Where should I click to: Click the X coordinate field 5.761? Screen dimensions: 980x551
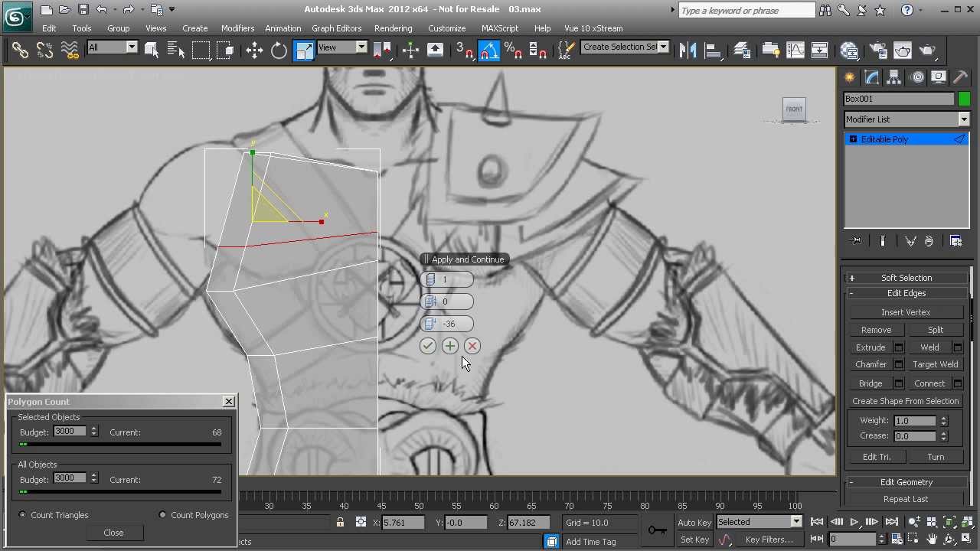[x=403, y=523]
